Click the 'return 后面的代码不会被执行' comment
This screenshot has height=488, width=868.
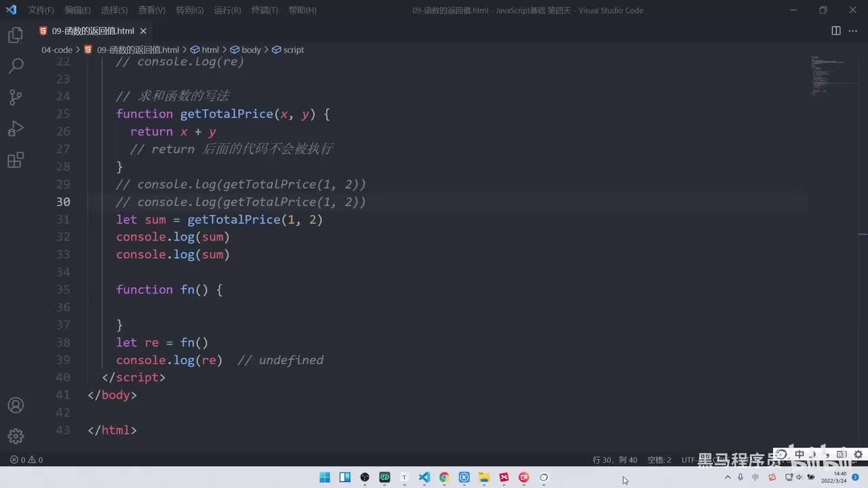coord(231,149)
